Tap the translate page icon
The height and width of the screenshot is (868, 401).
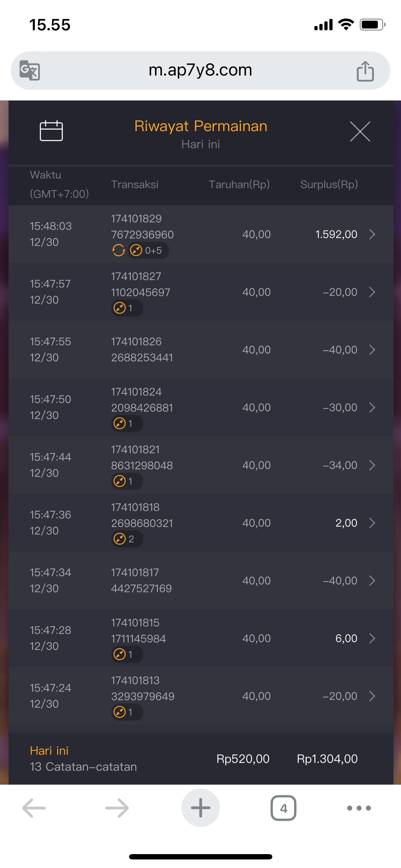pos(30,70)
